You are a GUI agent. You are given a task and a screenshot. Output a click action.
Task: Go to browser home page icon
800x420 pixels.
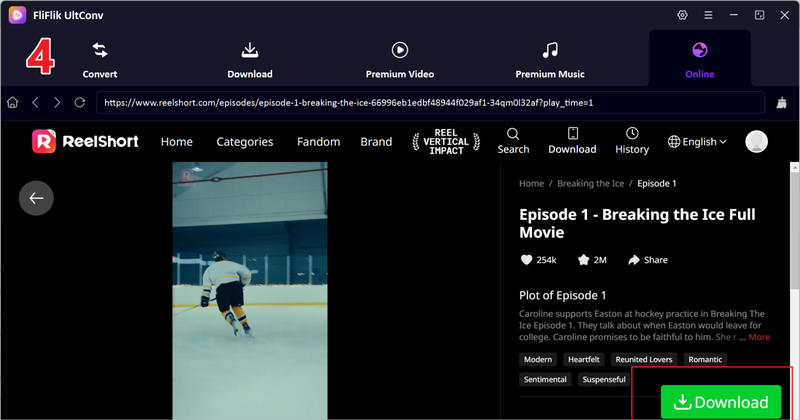[13, 103]
